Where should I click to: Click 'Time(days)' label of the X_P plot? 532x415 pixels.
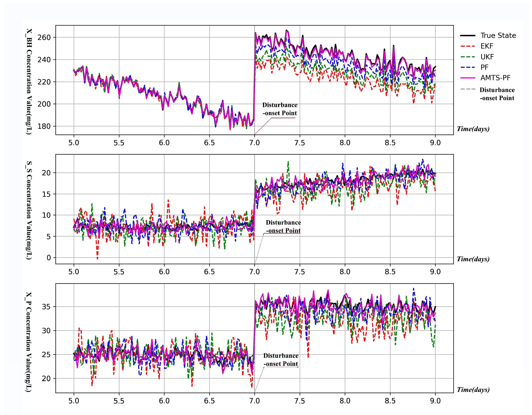[x=473, y=390]
